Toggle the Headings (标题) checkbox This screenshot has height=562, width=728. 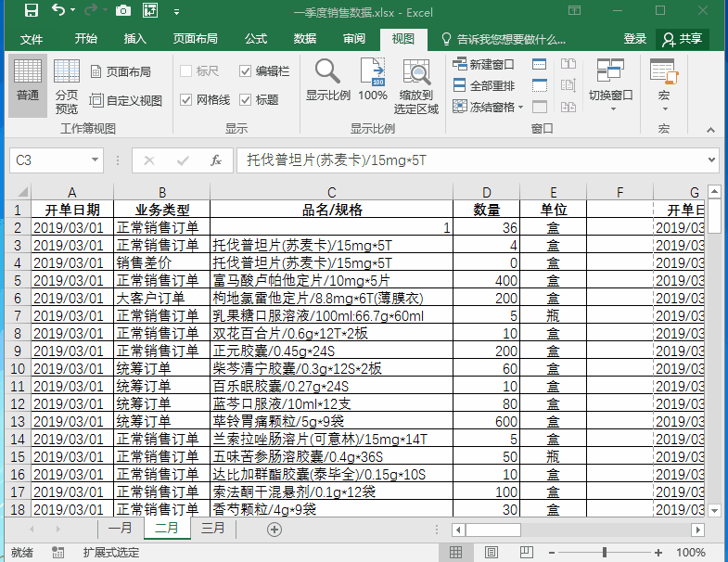point(245,100)
